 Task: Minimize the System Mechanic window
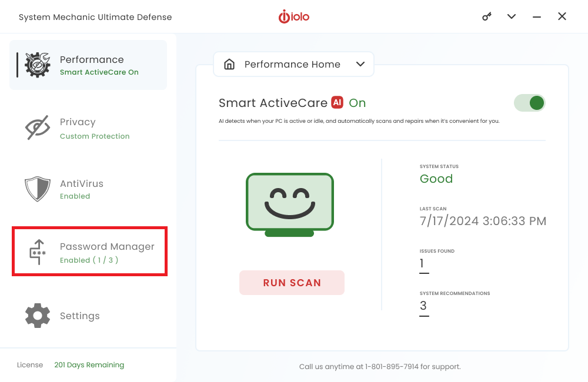pyautogui.click(x=537, y=17)
